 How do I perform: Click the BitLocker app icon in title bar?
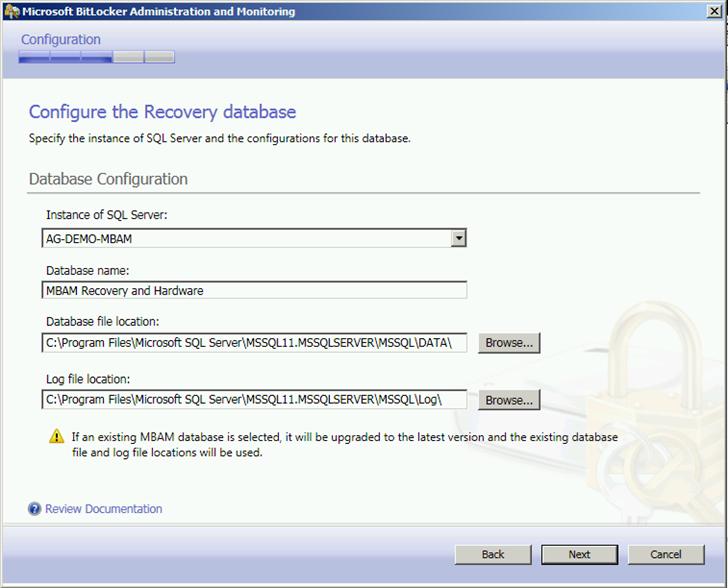pos(11,11)
